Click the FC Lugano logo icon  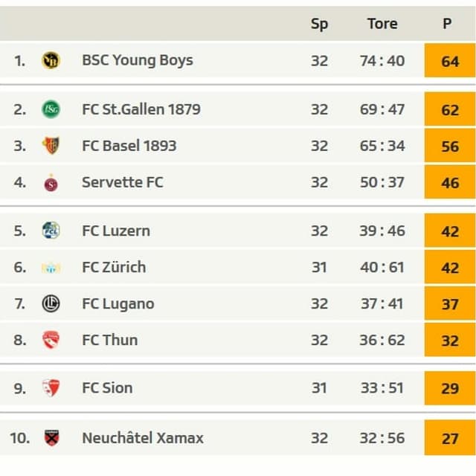(51, 303)
